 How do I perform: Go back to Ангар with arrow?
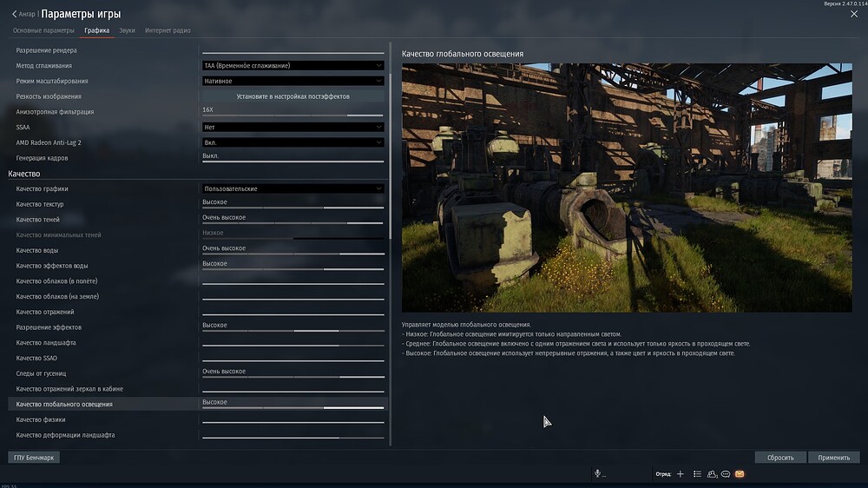click(x=23, y=14)
